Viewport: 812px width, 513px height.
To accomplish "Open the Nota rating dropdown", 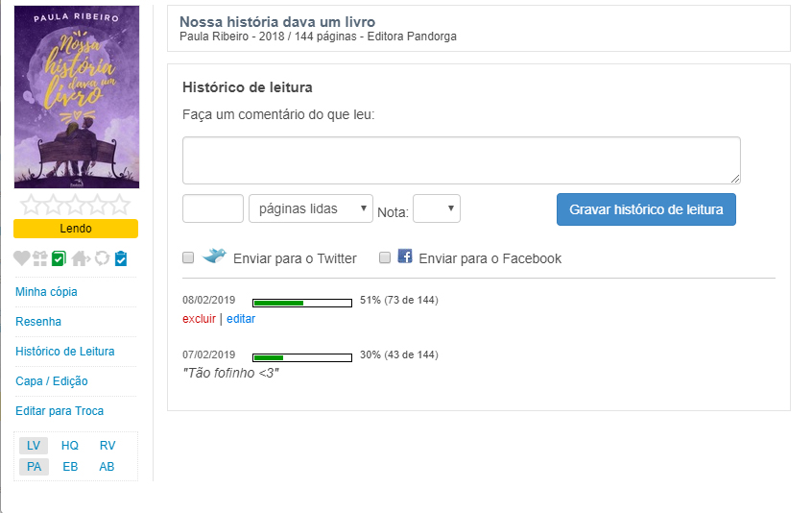I will click(x=437, y=208).
